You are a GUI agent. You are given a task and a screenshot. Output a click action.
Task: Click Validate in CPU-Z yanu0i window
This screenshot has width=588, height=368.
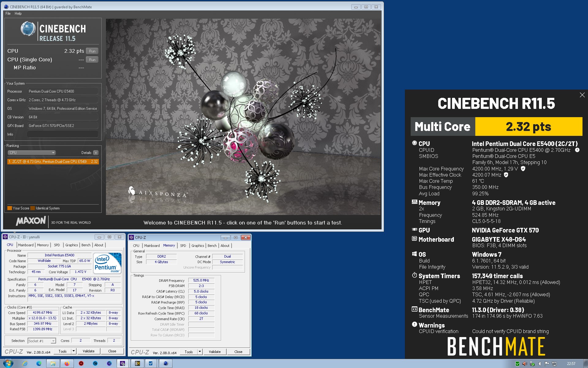(x=89, y=351)
